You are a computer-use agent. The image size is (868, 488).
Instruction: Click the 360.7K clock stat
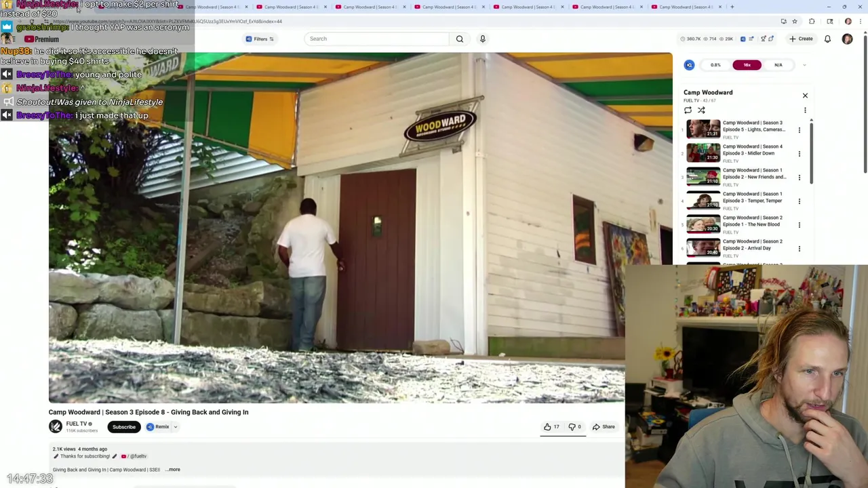click(x=690, y=39)
